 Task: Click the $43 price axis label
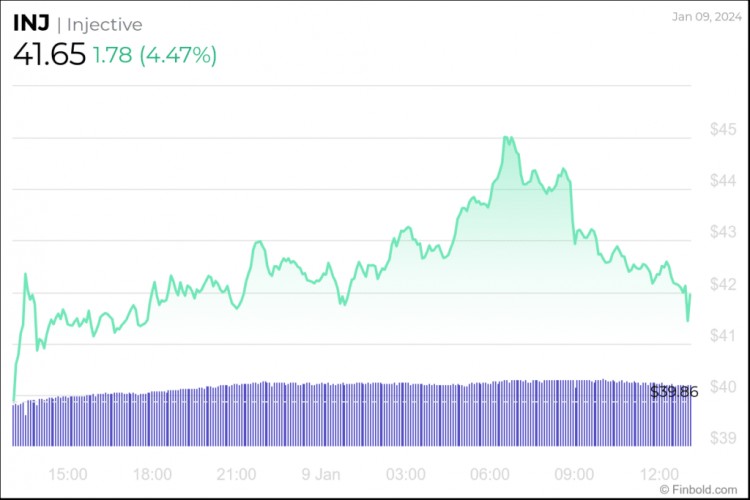[x=723, y=232]
